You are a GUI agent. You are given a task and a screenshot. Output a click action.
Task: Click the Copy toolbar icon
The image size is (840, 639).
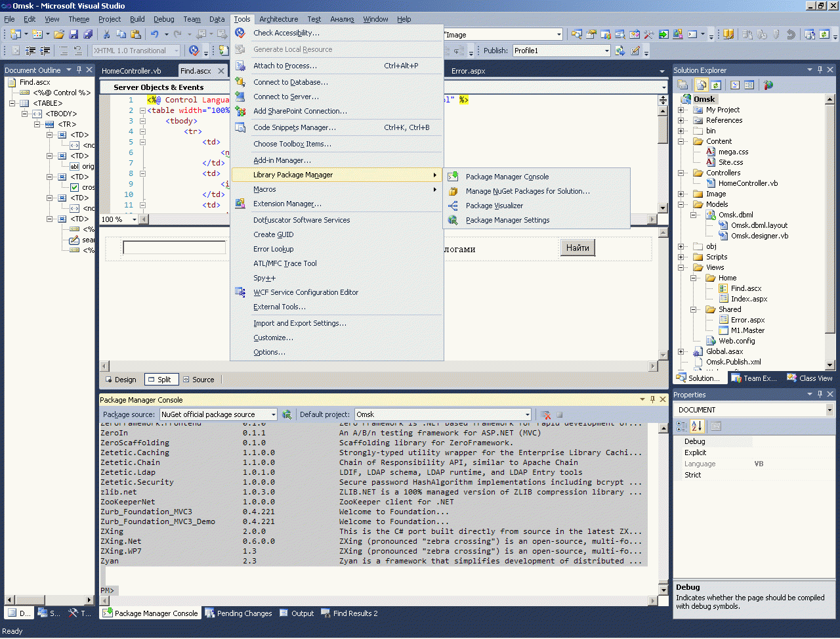tap(121, 34)
